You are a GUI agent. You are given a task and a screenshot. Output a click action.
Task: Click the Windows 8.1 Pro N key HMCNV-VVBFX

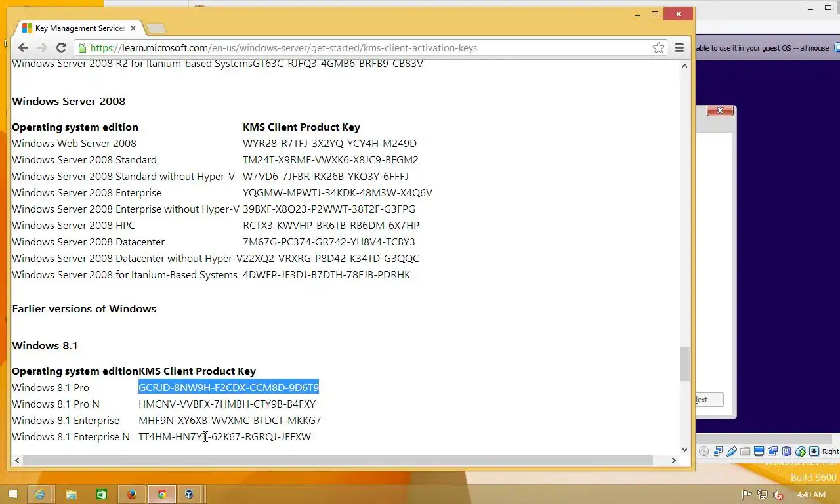tap(227, 404)
